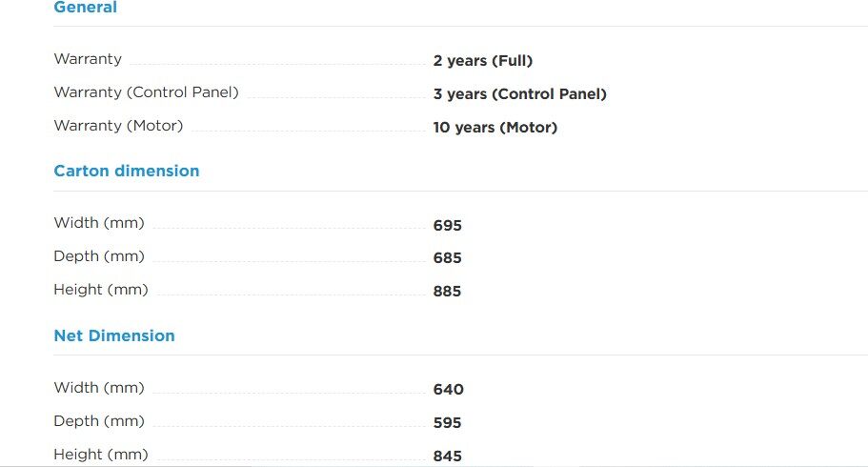Click the '10 years (Motor)' value

(495, 128)
